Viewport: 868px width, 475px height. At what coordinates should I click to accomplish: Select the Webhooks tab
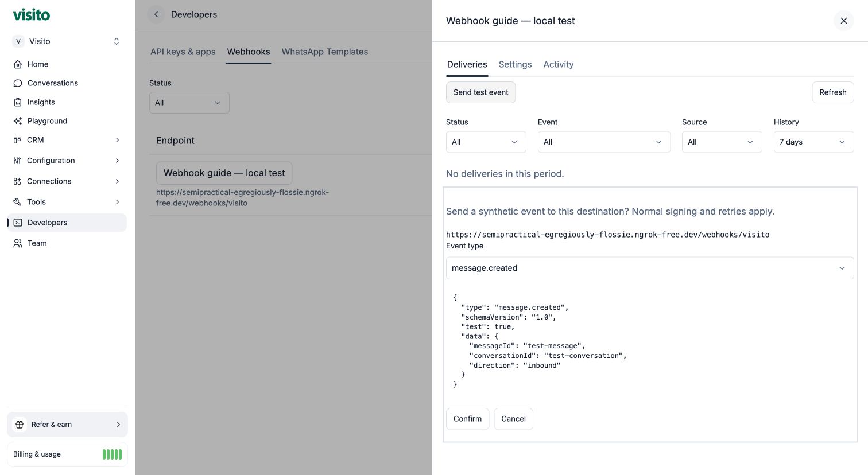(x=249, y=52)
